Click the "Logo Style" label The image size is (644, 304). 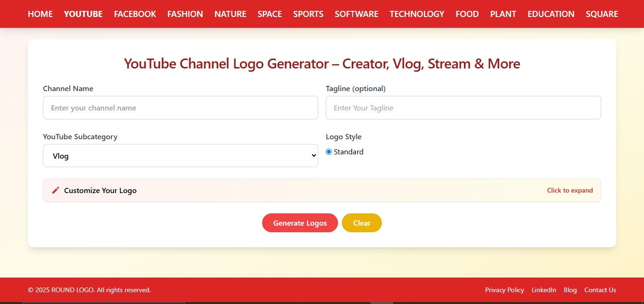[344, 136]
